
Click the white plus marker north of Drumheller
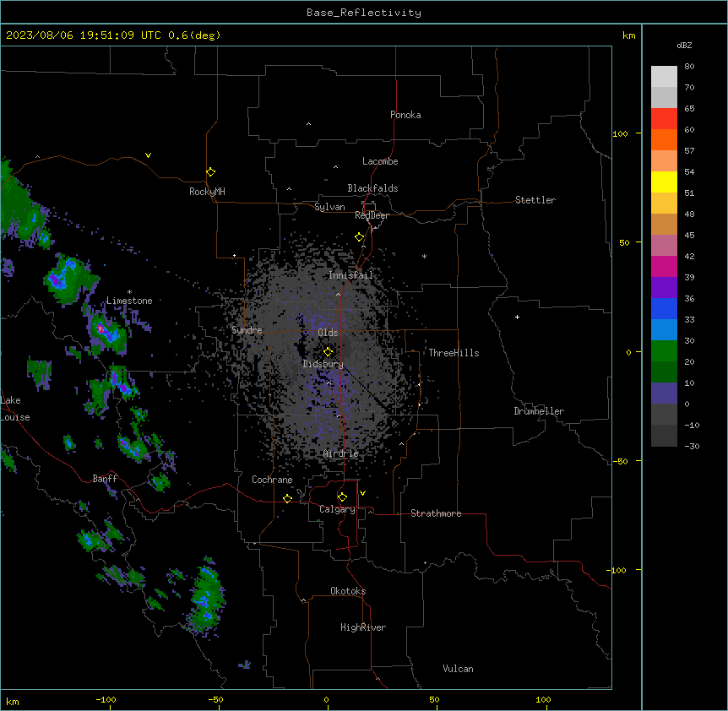[x=517, y=317]
